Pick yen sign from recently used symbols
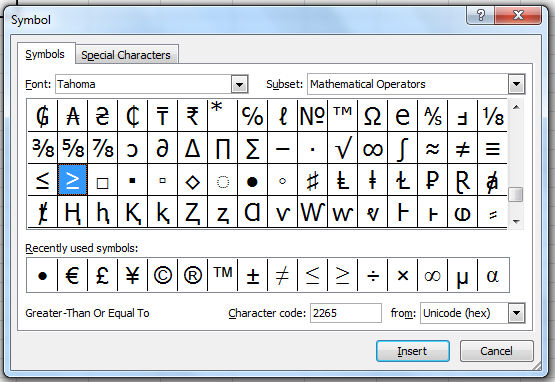The image size is (555, 382). coord(132,275)
